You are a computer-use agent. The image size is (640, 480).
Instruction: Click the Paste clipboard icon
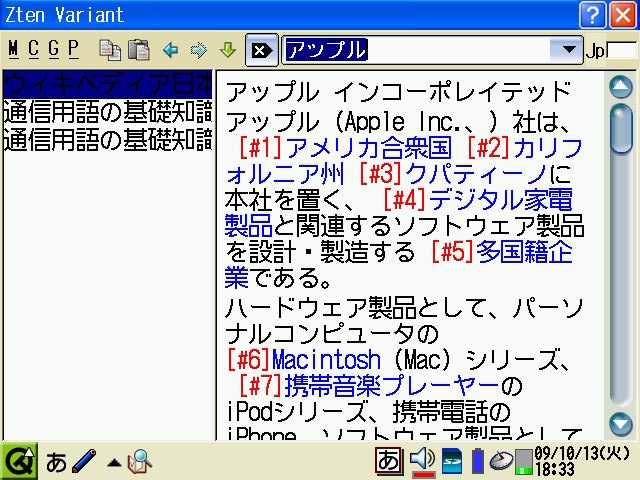tap(139, 50)
